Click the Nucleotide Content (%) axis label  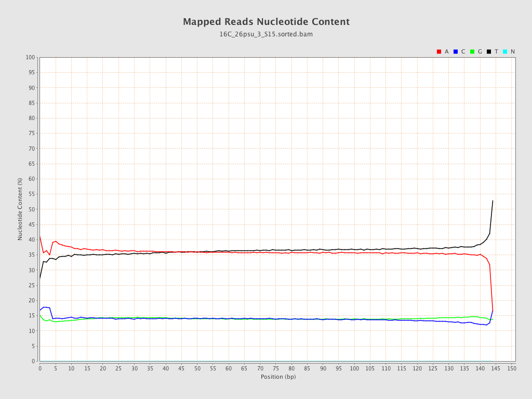(20, 209)
